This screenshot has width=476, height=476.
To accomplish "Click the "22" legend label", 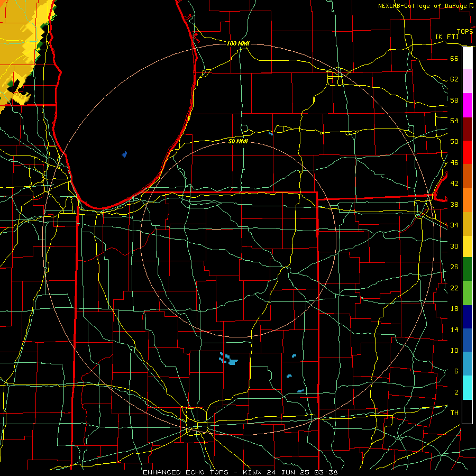I will pos(454,288).
